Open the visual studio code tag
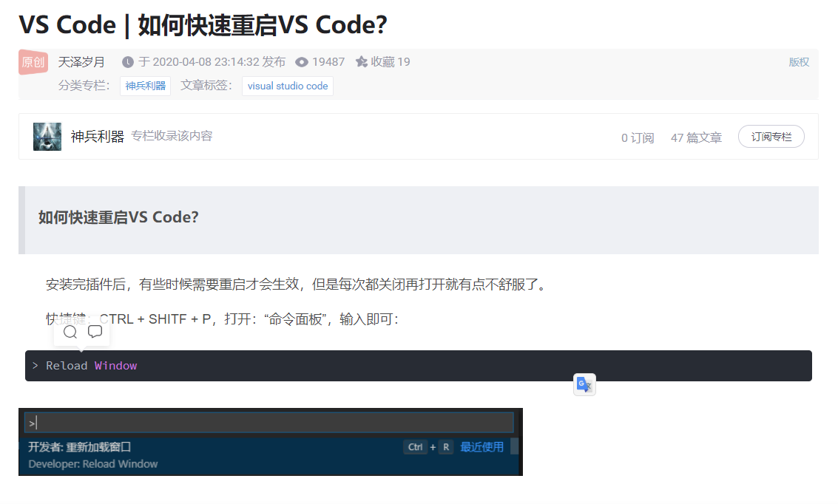Viewport: 838px width, 504px height. tap(288, 86)
